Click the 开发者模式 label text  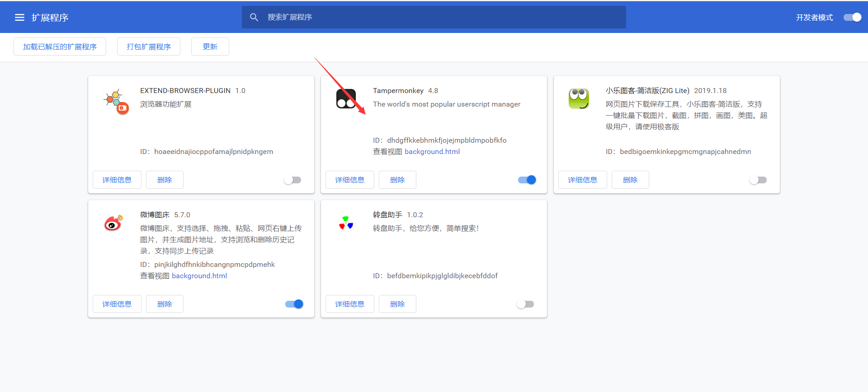[x=814, y=18]
